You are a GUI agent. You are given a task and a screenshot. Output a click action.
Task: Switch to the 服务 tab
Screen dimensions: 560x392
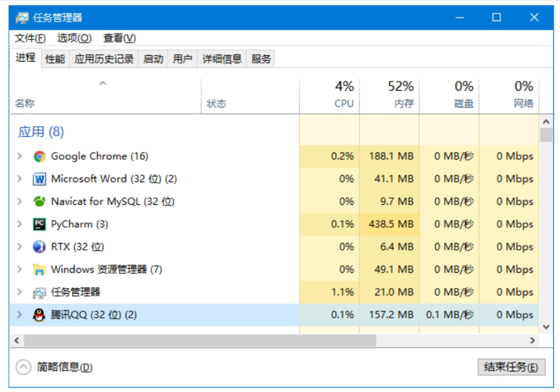coord(261,59)
